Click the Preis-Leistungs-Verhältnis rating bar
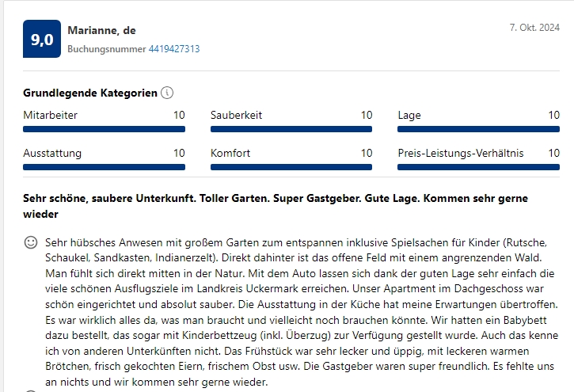 coord(478,167)
